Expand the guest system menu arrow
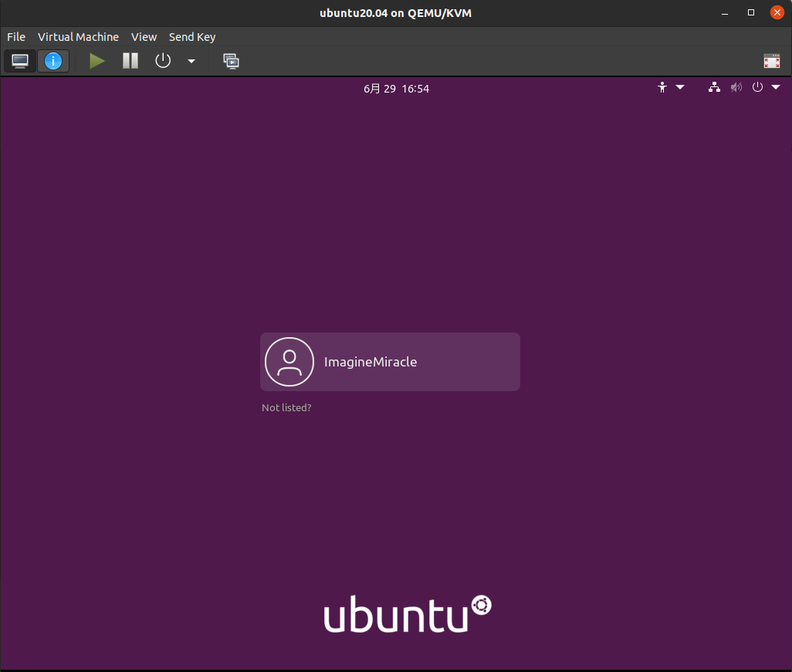 coord(776,87)
